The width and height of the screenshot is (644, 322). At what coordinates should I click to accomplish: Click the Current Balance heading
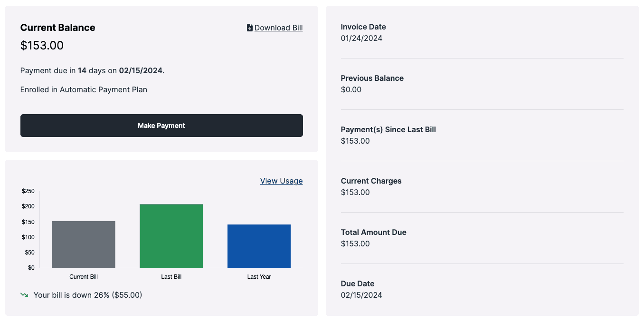(x=58, y=28)
